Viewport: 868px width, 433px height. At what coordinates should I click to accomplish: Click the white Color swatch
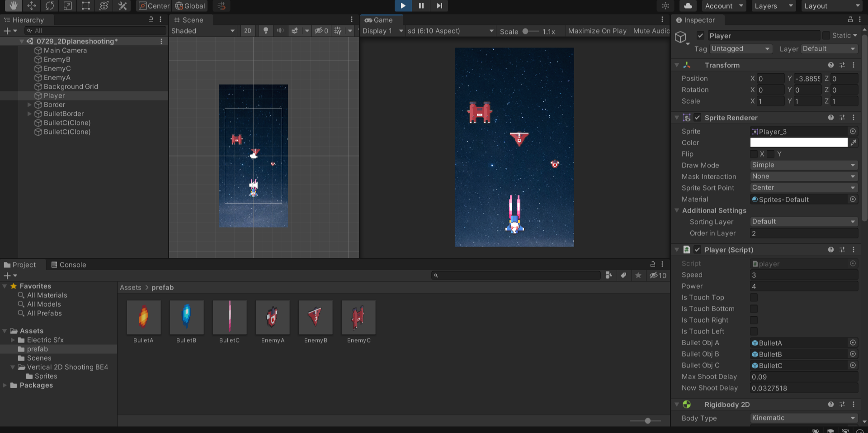coord(798,143)
